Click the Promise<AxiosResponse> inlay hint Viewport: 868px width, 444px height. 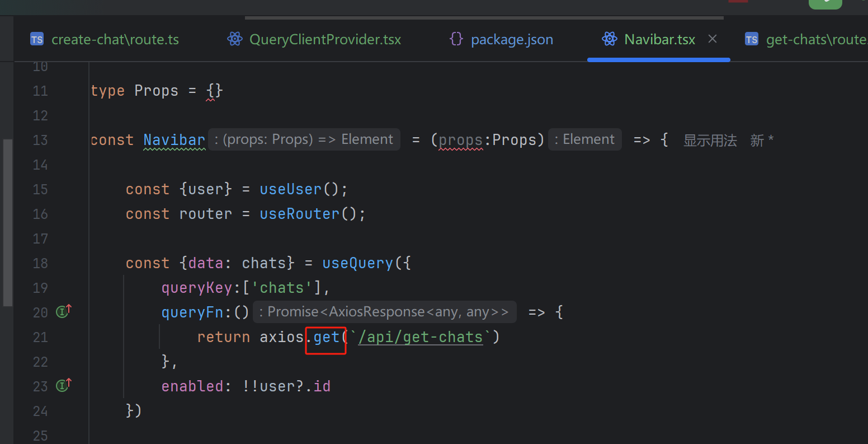coord(385,312)
